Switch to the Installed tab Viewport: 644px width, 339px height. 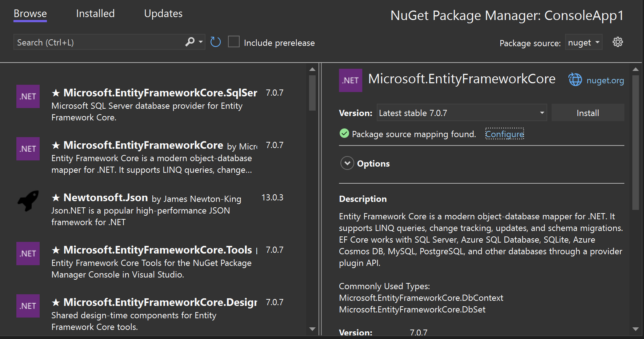[95, 13]
